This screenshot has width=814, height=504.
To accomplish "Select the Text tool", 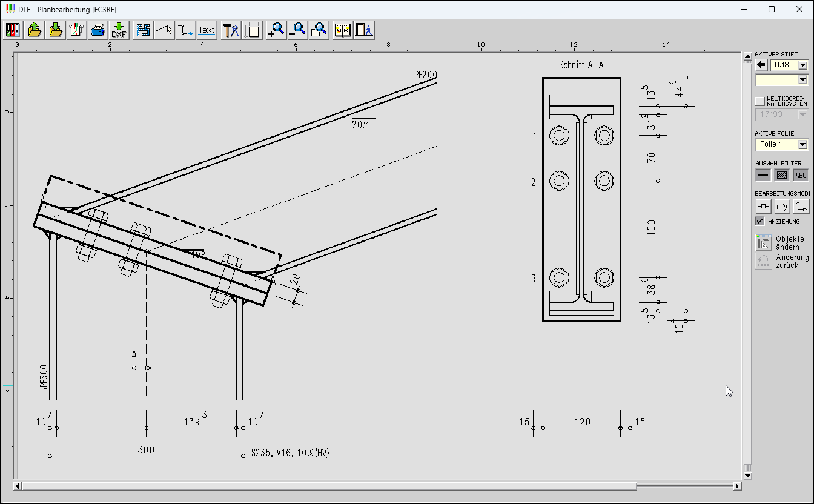I will point(207,30).
